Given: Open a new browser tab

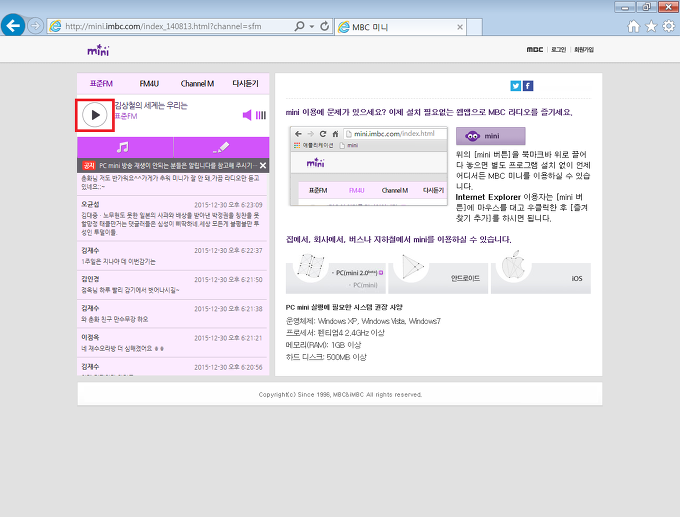Looking at the screenshot, I should coord(474,27).
